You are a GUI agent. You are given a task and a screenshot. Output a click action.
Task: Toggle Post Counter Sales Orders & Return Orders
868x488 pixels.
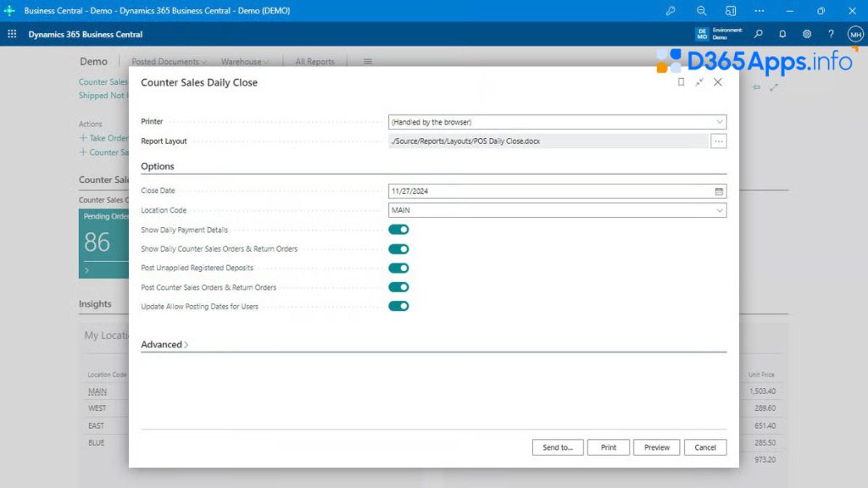[398, 287]
